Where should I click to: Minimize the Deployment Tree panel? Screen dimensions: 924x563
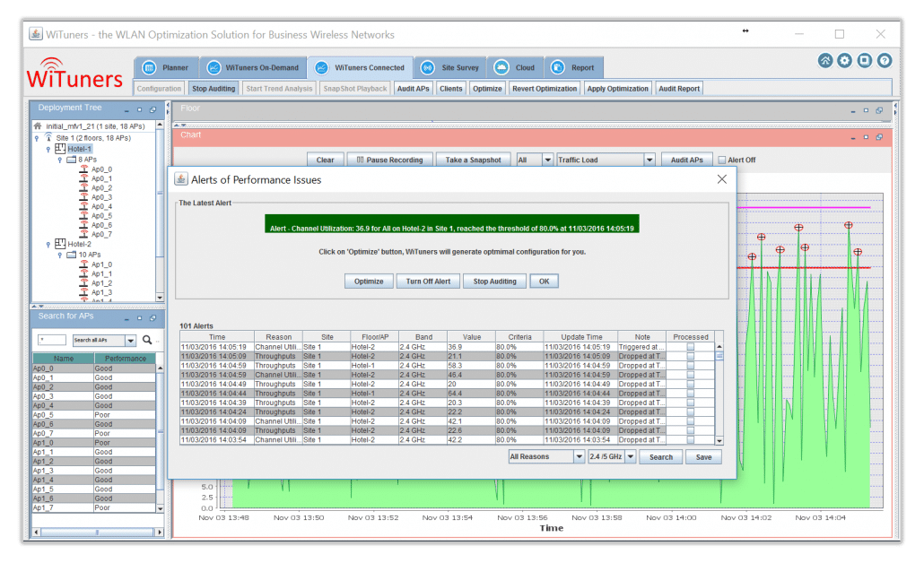coord(126,110)
